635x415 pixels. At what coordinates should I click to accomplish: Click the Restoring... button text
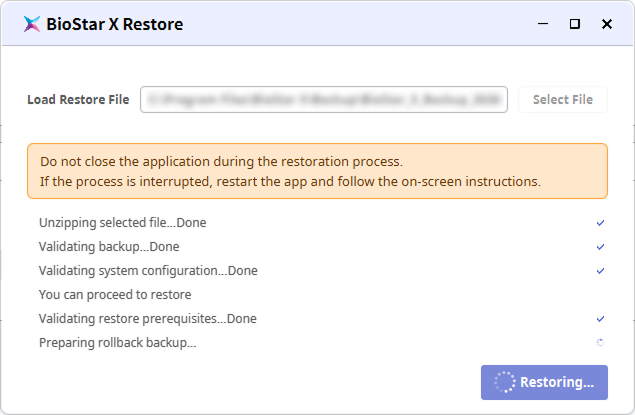[x=557, y=382]
